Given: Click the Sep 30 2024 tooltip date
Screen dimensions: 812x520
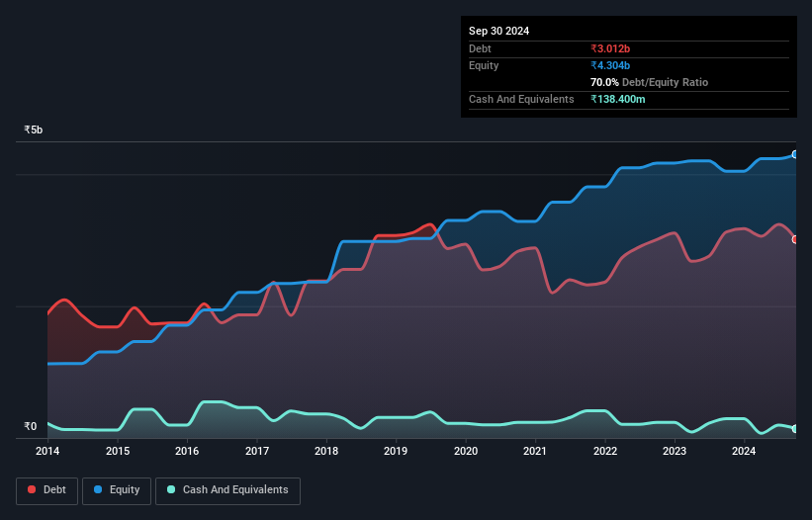Looking at the screenshot, I should [x=498, y=31].
